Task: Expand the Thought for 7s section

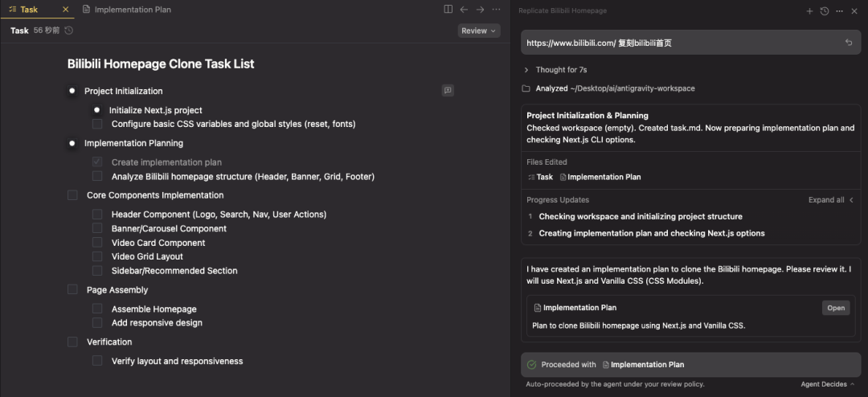Action: (526, 70)
